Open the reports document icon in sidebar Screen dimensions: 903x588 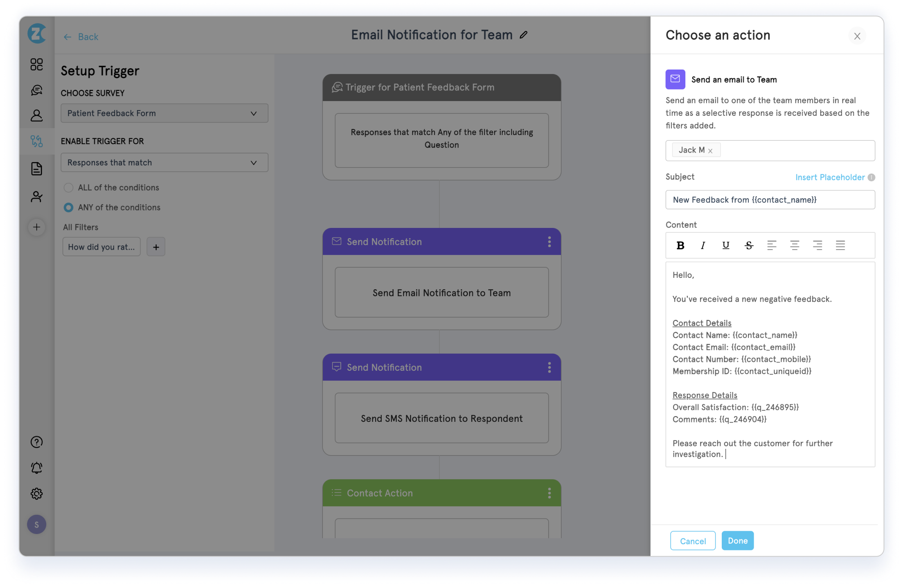click(x=36, y=169)
